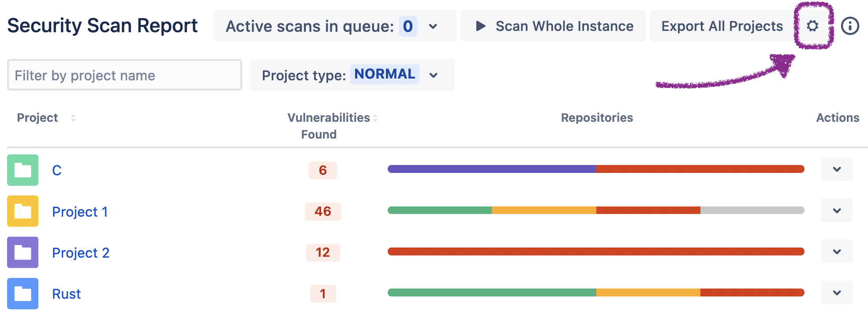Open the Actions menu for the Rust project

click(x=836, y=292)
